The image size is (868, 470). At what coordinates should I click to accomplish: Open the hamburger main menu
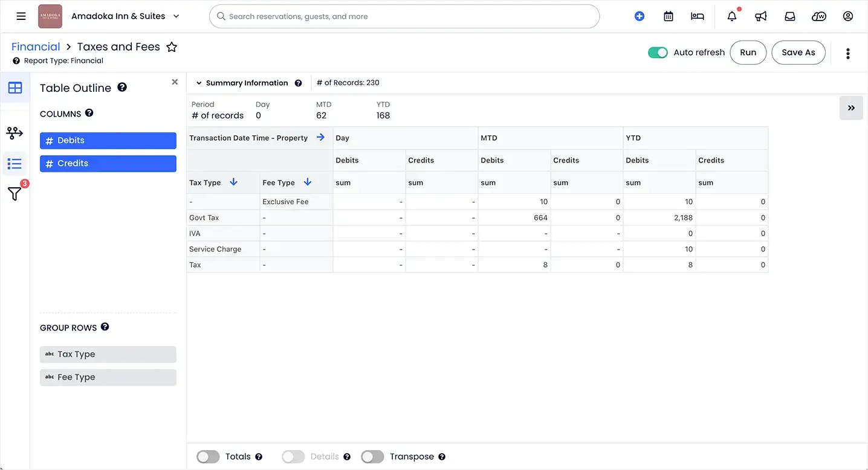[x=21, y=16]
